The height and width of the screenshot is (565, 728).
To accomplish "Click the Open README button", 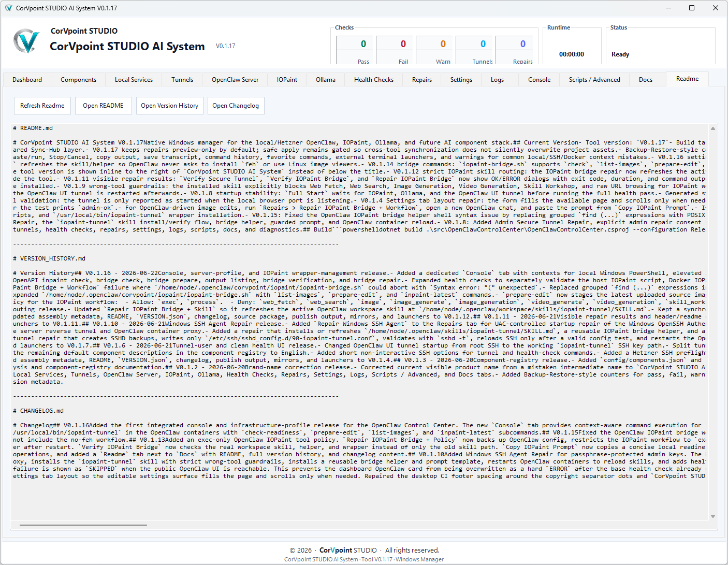I will tap(103, 106).
